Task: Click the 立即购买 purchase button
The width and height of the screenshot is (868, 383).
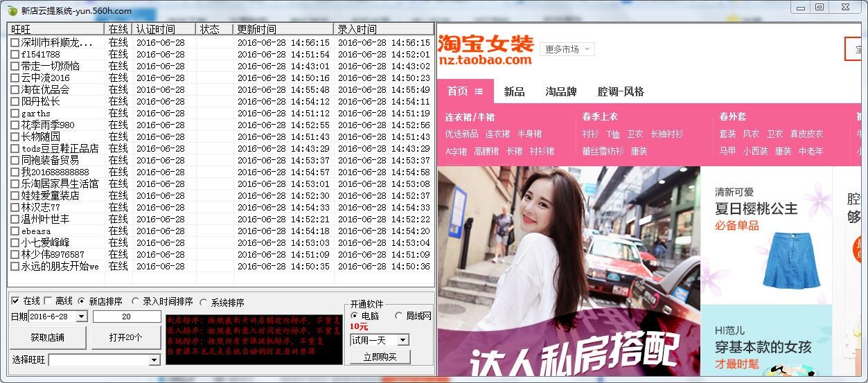Action: (380, 357)
